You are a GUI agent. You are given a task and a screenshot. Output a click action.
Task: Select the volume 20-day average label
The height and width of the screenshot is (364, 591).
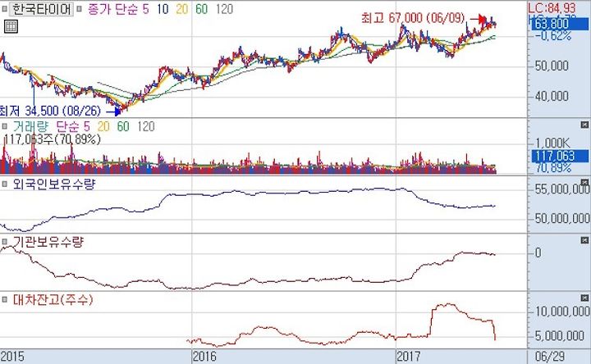click(103, 126)
